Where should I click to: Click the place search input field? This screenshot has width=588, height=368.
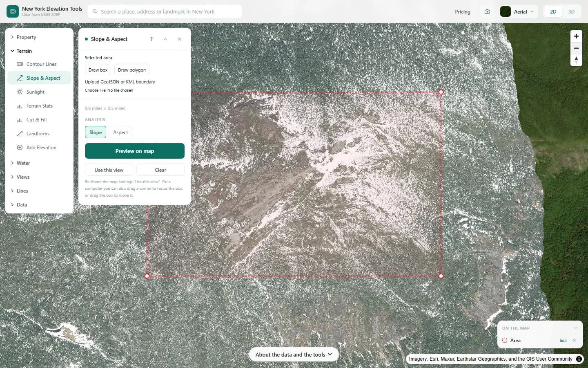[x=165, y=11]
